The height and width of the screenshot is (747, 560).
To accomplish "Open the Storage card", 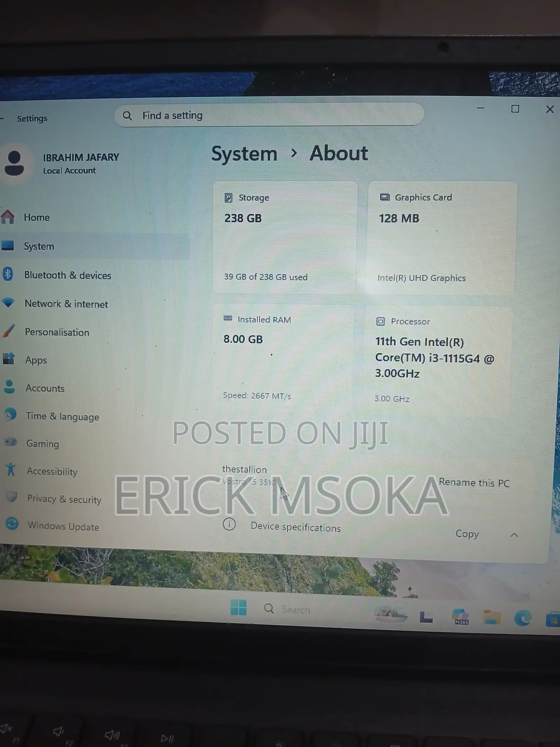I will (285, 237).
